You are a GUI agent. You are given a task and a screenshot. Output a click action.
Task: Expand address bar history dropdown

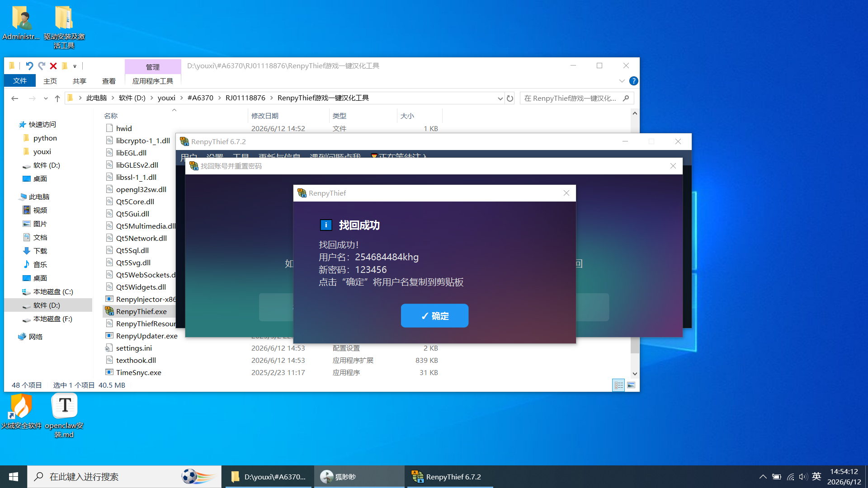(500, 99)
